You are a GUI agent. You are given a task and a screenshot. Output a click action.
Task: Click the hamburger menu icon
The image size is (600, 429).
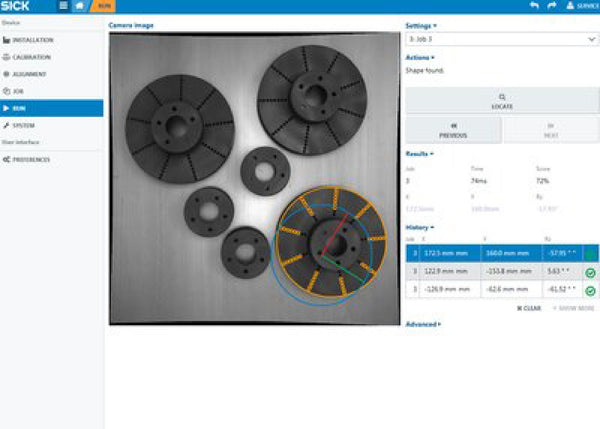tap(64, 6)
